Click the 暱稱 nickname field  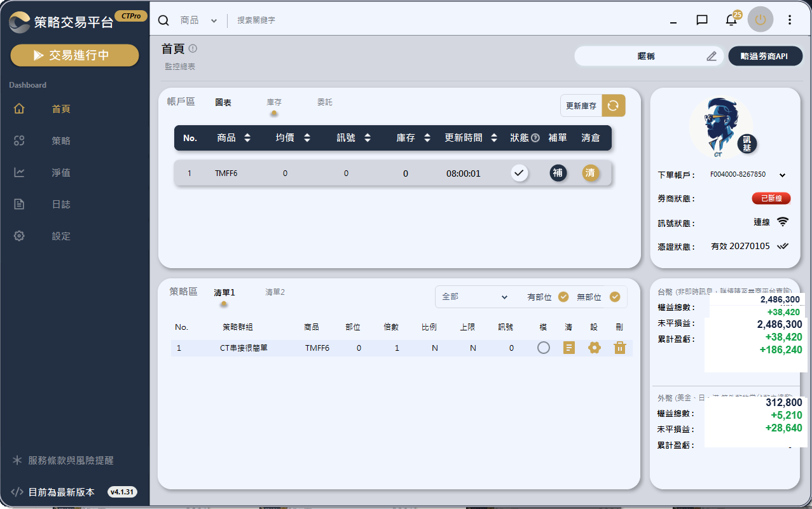click(x=649, y=56)
